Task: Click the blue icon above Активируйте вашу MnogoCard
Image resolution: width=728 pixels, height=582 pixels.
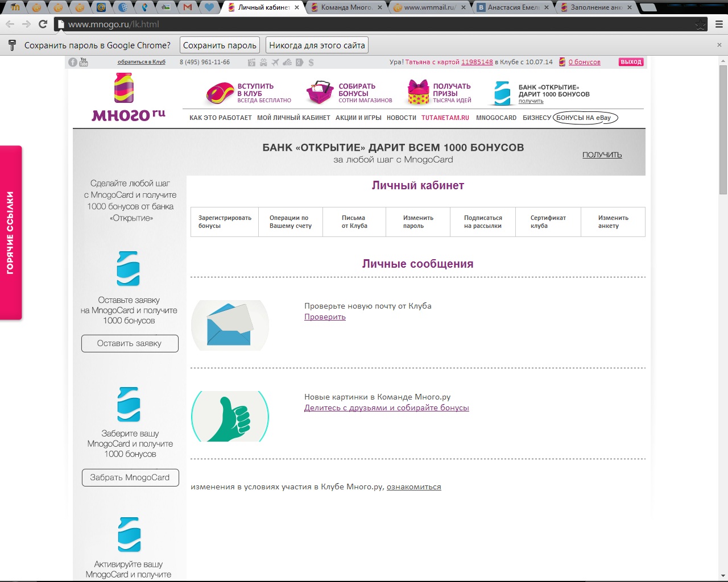Action: coord(129,534)
